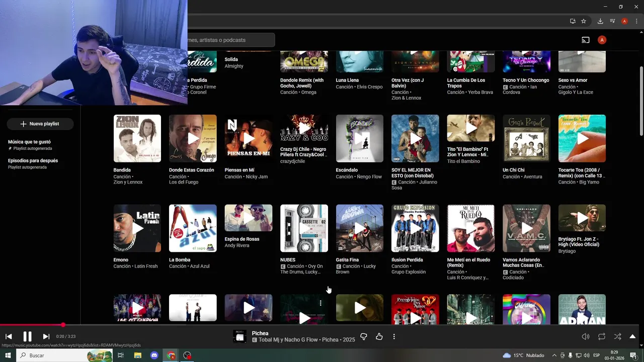Click the Windows taskbar Buscar search box
The height and width of the screenshot is (362, 644).
pyautogui.click(x=64, y=355)
